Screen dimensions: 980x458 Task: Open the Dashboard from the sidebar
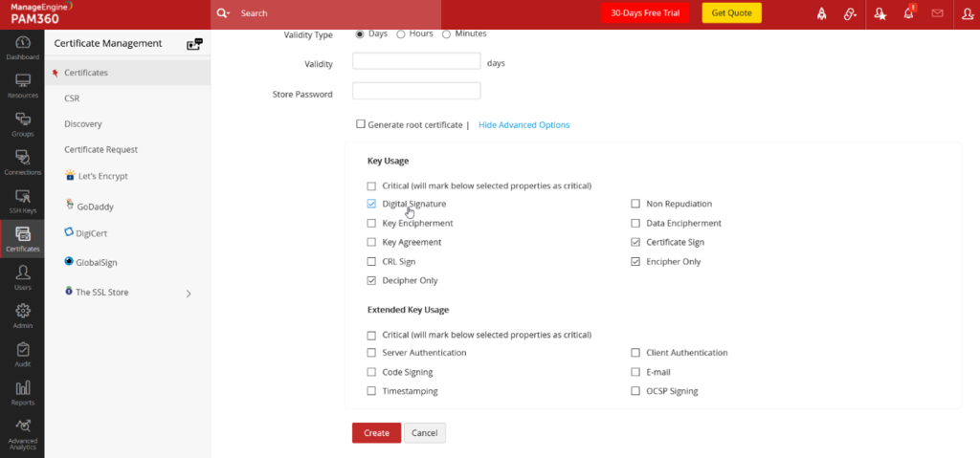click(22, 47)
